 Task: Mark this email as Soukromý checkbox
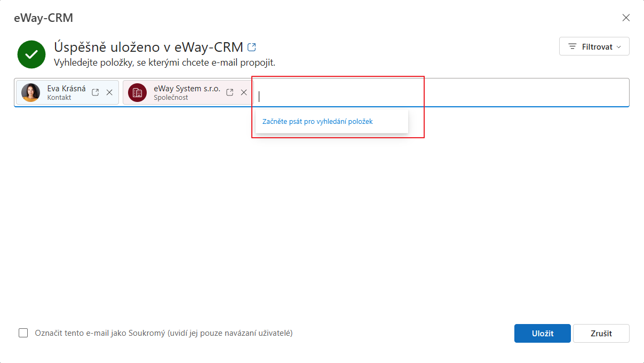coord(23,333)
